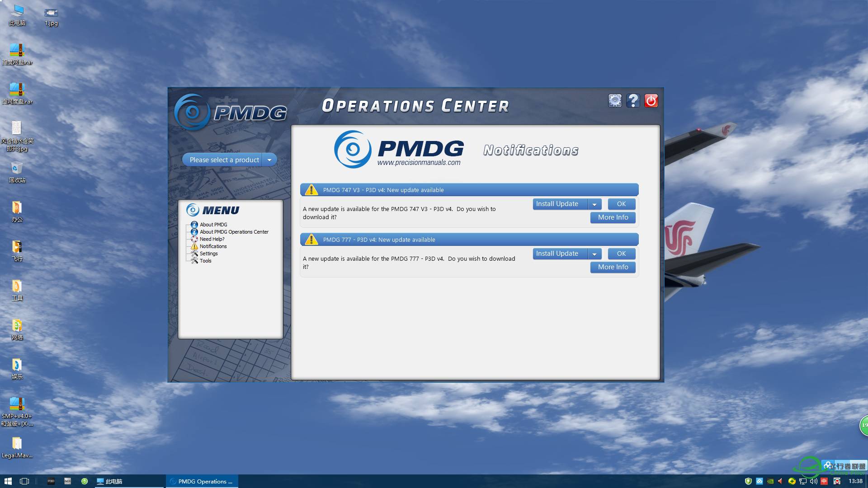Image resolution: width=868 pixels, height=488 pixels.
Task: Click Install Update button for PMDG 747
Action: (x=557, y=204)
